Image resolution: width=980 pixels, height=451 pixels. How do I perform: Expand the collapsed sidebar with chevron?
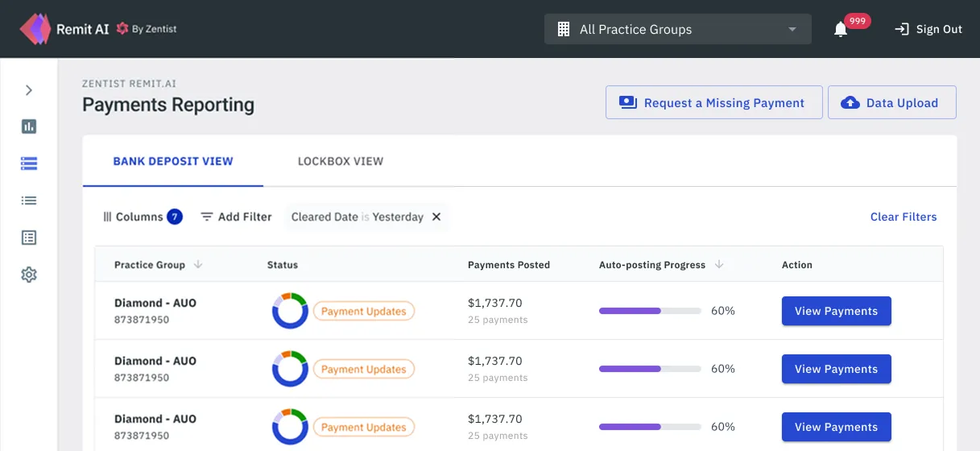(x=29, y=90)
